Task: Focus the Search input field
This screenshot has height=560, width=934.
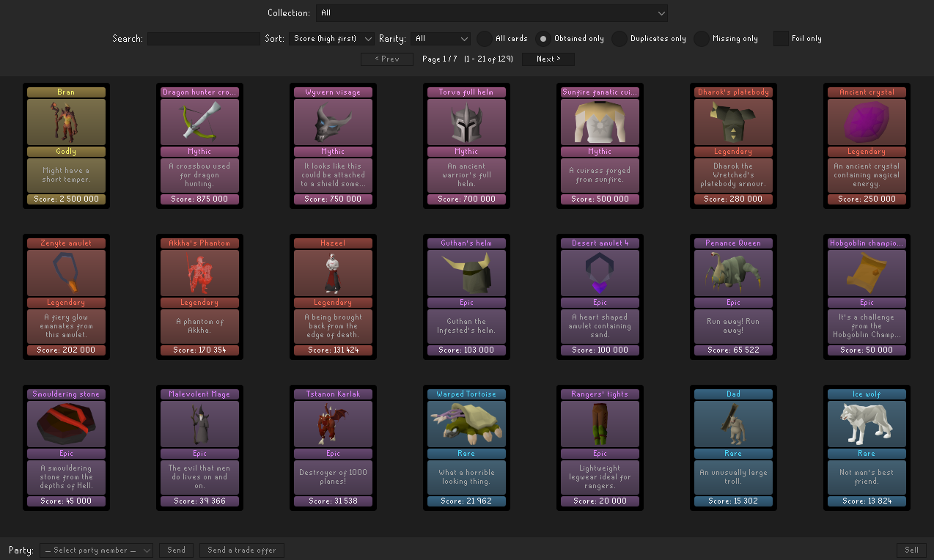Action: [204, 39]
